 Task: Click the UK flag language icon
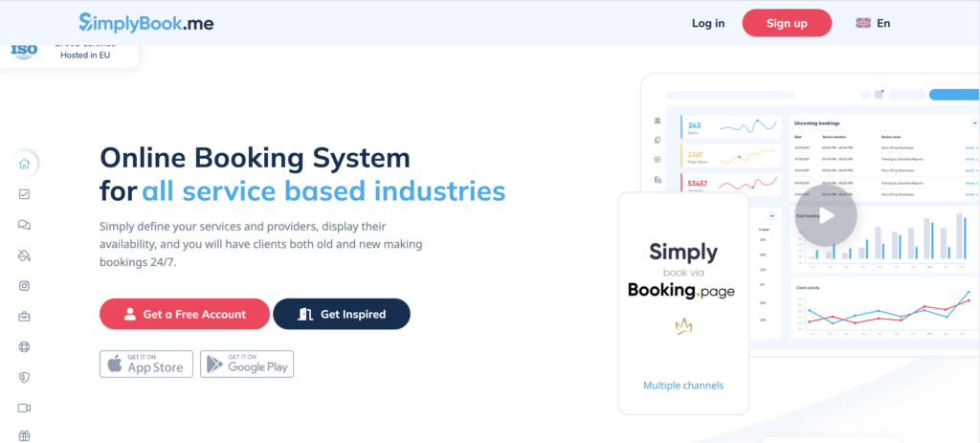pyautogui.click(x=863, y=23)
